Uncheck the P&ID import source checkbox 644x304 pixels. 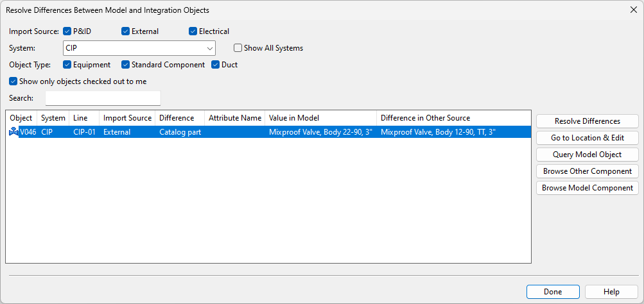click(x=67, y=31)
